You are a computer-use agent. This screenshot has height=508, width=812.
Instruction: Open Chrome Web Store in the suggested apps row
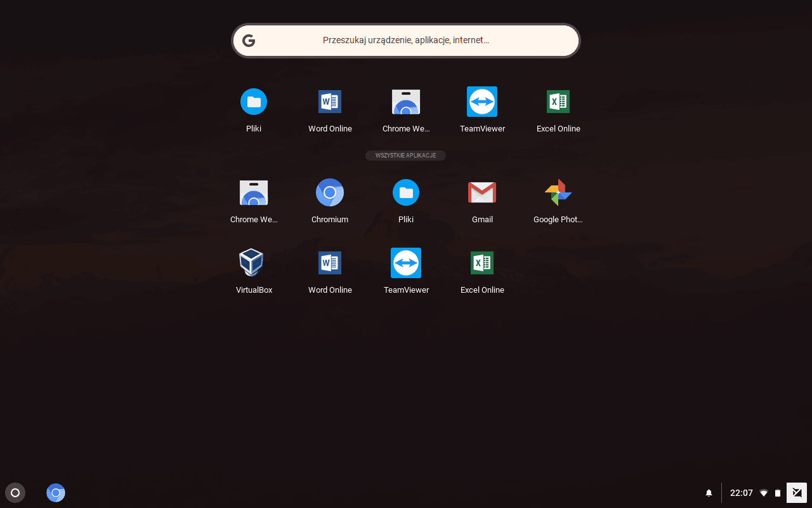(406, 102)
